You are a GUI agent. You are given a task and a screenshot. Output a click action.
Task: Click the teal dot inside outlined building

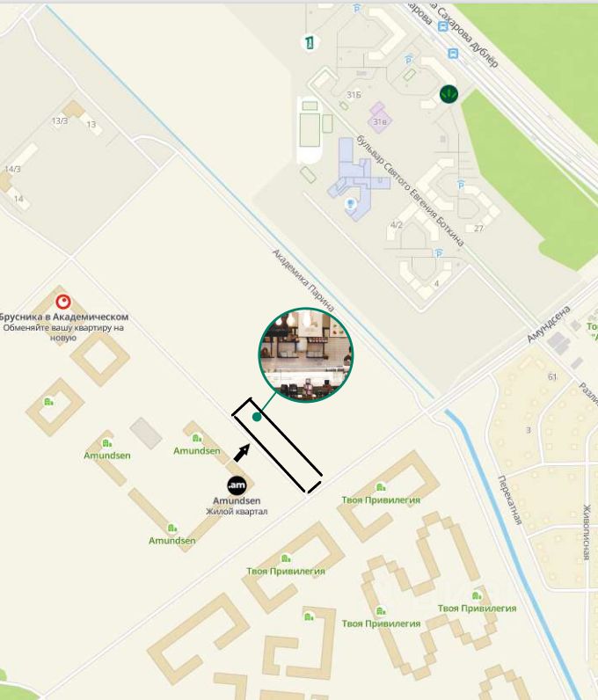[x=257, y=417]
